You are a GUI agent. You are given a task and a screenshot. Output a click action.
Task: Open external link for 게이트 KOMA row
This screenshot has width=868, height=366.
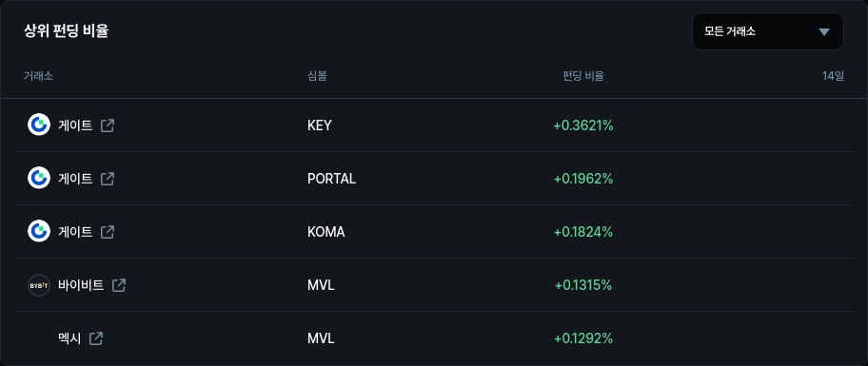108,232
